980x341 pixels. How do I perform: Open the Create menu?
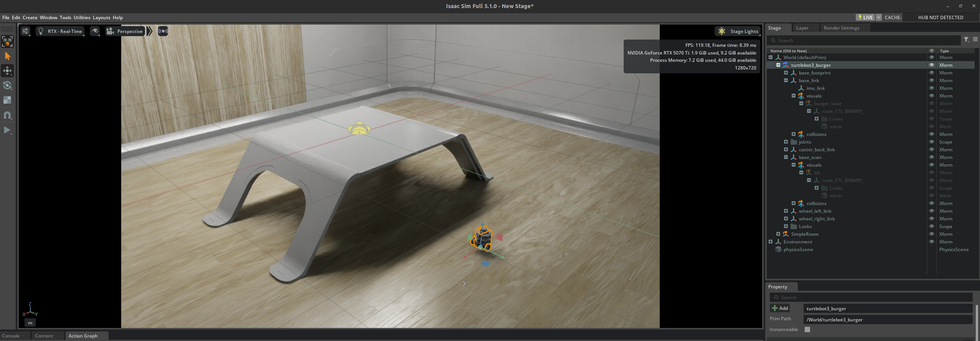point(30,17)
